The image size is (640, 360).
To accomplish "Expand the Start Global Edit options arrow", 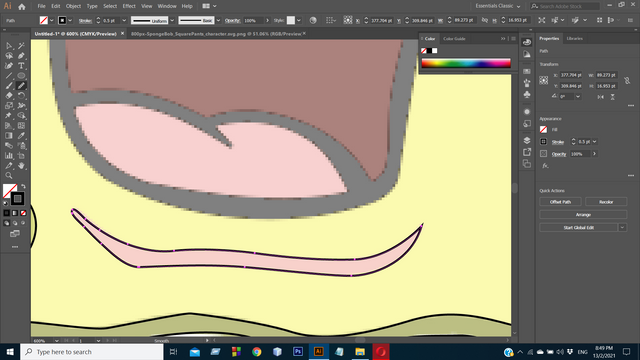I will click(622, 227).
